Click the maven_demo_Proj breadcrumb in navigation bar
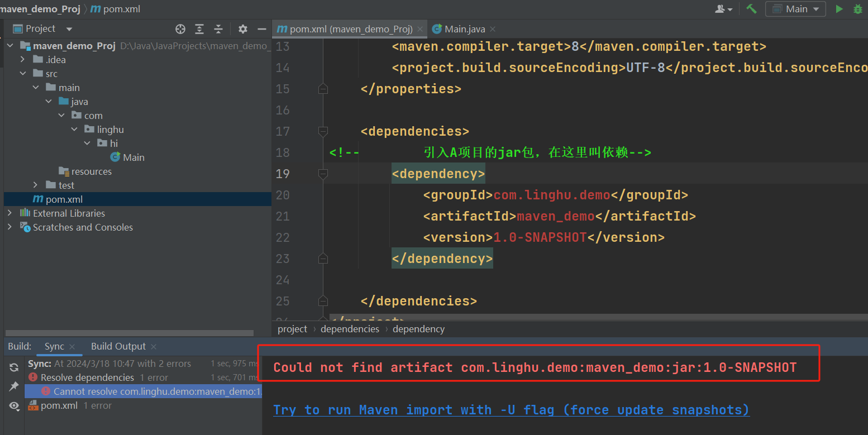This screenshot has height=435, width=868. tap(39, 9)
